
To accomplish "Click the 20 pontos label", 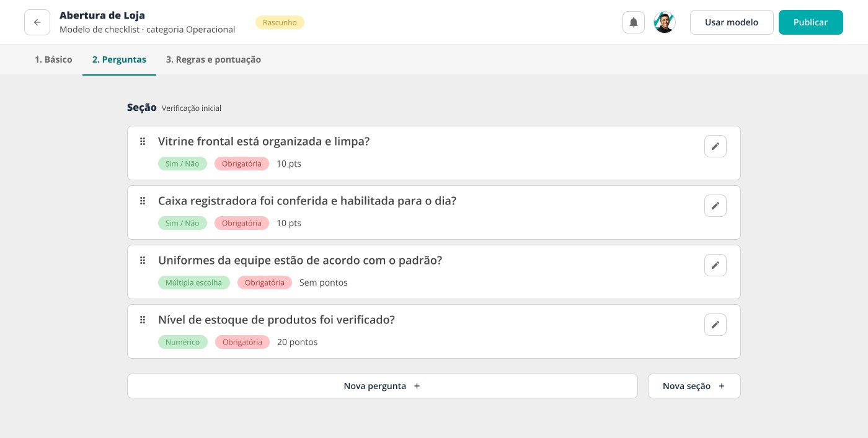I will (298, 342).
